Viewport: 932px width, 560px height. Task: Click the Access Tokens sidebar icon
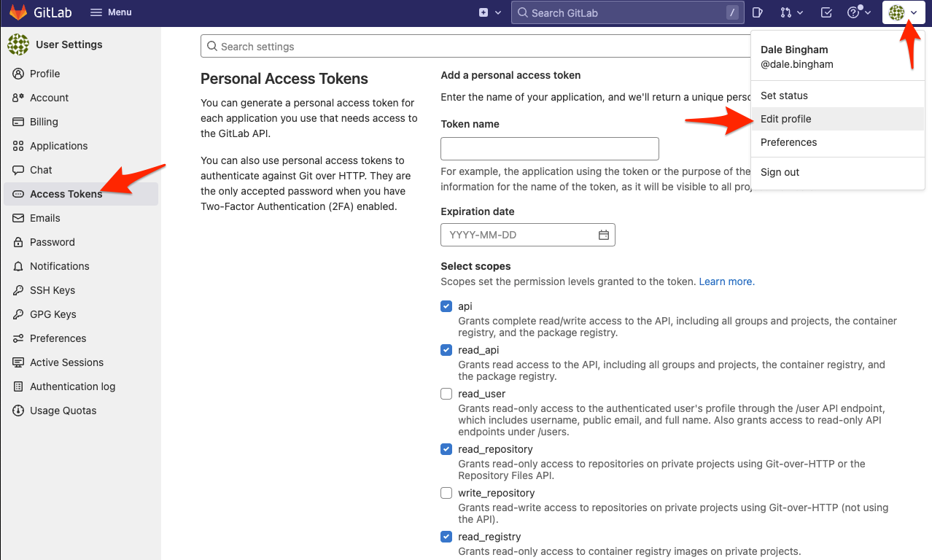coord(18,194)
